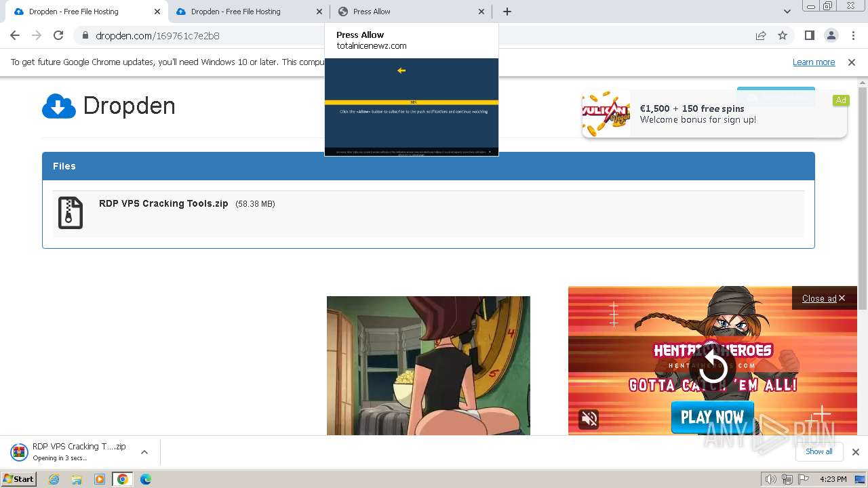Screen dimensions: 868x488
Task: Bookmark this page with the star icon
Action: pos(783,36)
